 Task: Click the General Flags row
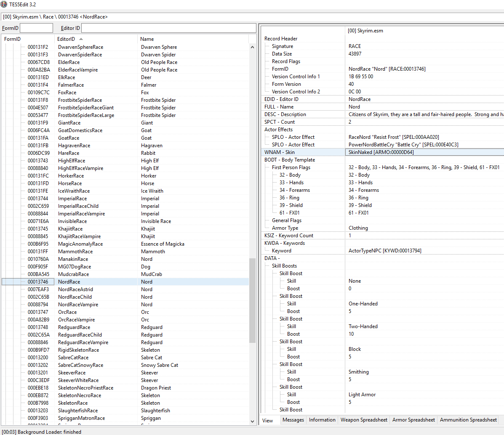pos(383,220)
